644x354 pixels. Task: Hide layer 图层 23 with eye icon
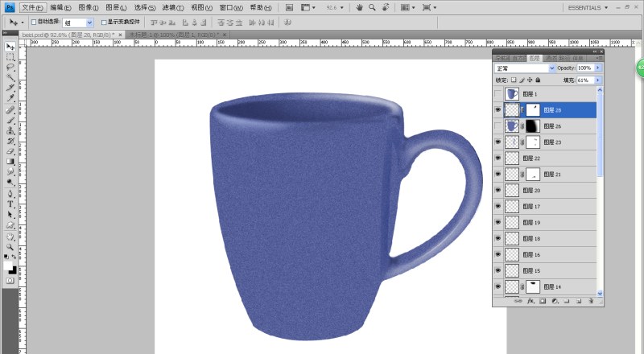point(498,142)
